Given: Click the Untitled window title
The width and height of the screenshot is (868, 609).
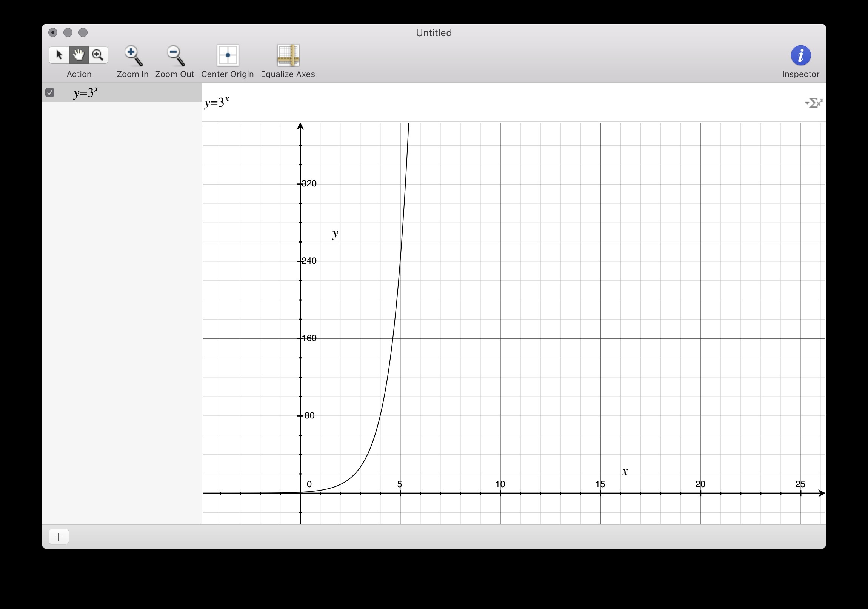Looking at the screenshot, I should (434, 33).
